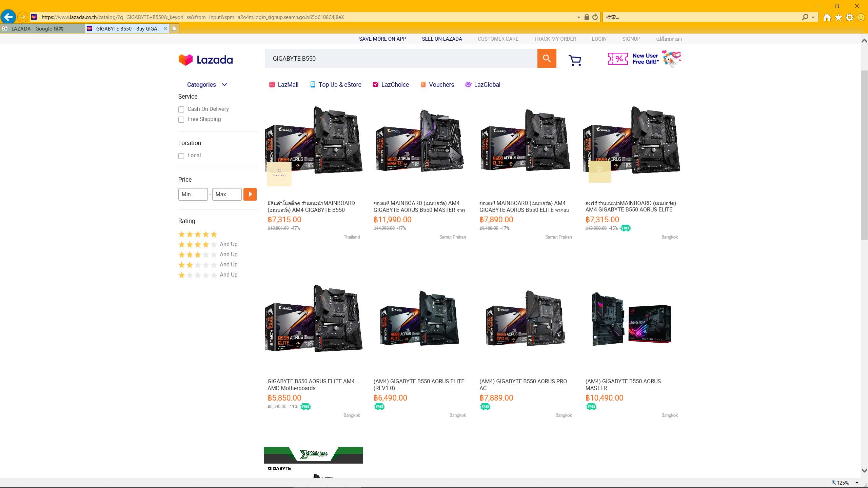868x488 pixels.
Task: Click the scrollbar down arrow
Action: click(864, 470)
